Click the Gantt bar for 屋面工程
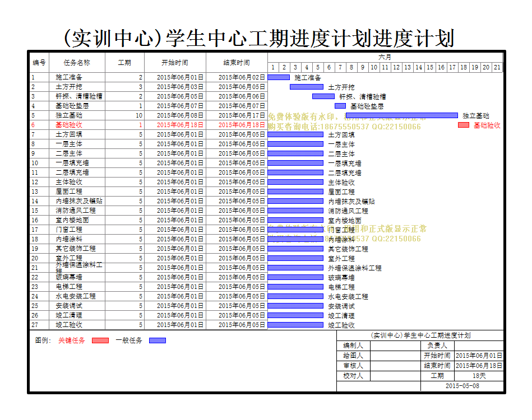Image resolution: width=532 pixels, height=420 pixels. (295, 192)
